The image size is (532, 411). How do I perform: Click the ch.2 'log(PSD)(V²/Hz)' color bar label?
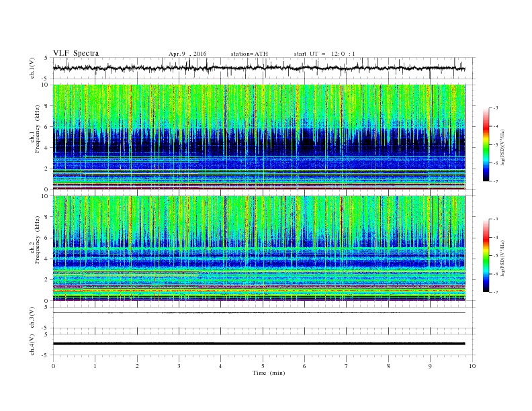[x=504, y=258]
